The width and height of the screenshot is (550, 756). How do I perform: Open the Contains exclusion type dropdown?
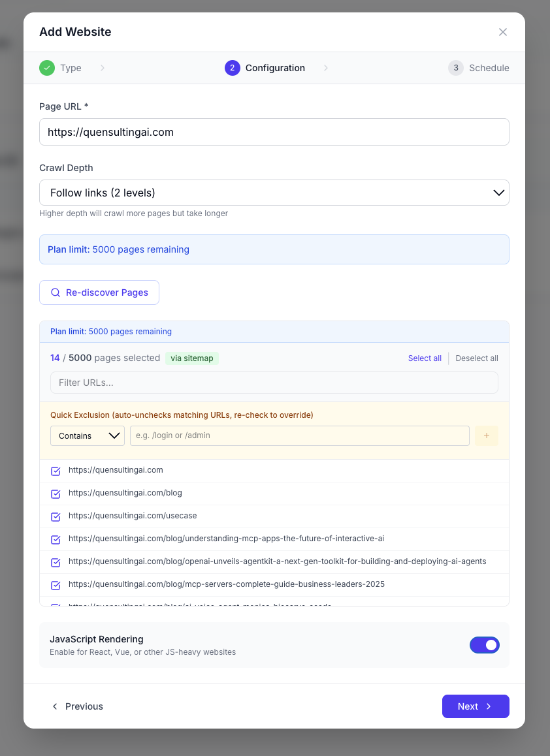click(87, 435)
